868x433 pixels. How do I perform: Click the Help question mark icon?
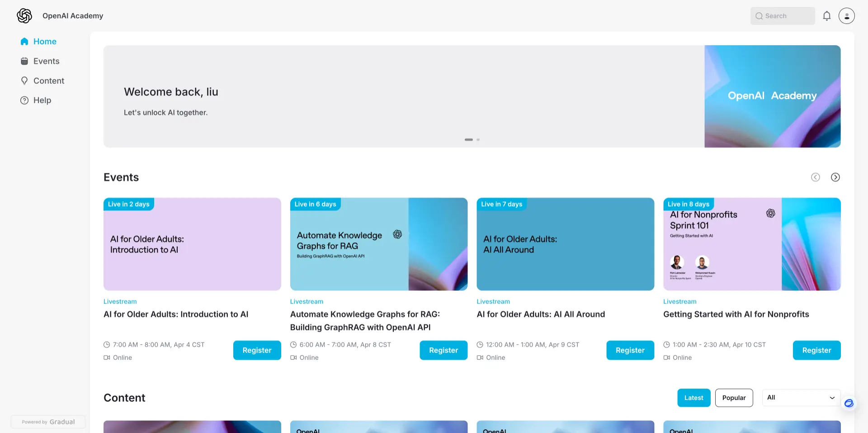click(24, 100)
